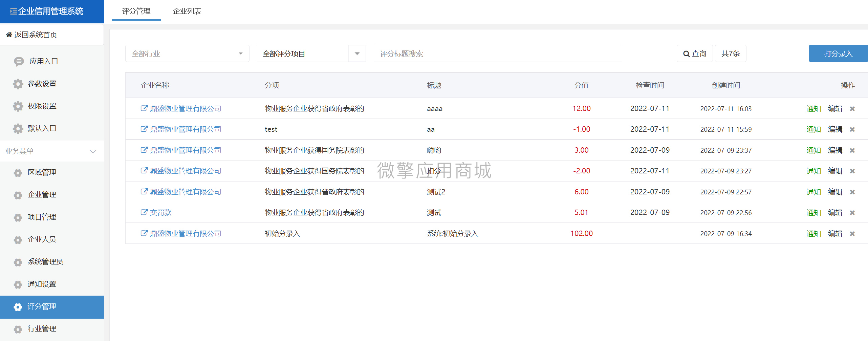The height and width of the screenshot is (341, 868).
Task: Click the gear icon for 区域管理
Action: pos(18,173)
